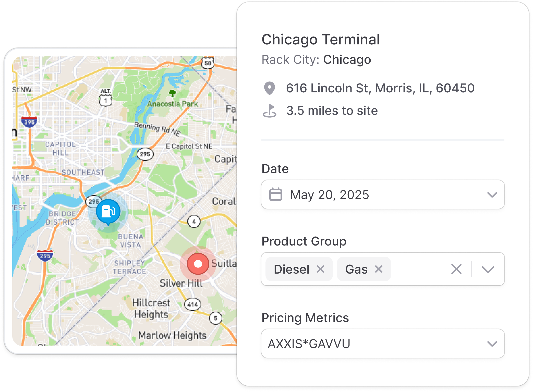Image resolution: width=533 pixels, height=392 pixels.
Task: Select the AXXIS*GAVVU pricing metric value
Action: point(309,344)
